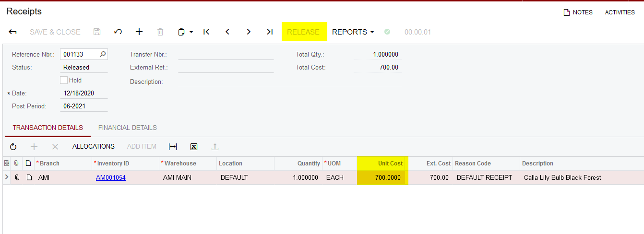Sort by the Branch column header

pyautogui.click(x=63, y=164)
